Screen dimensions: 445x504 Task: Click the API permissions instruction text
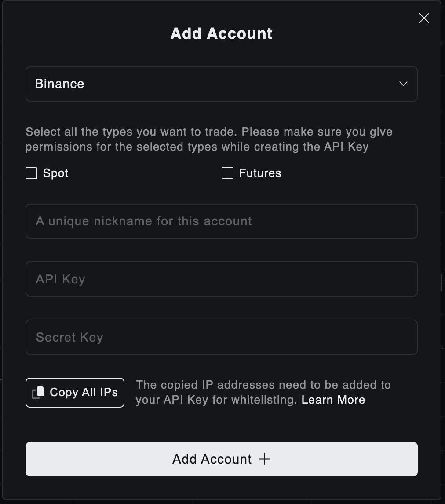[209, 139]
